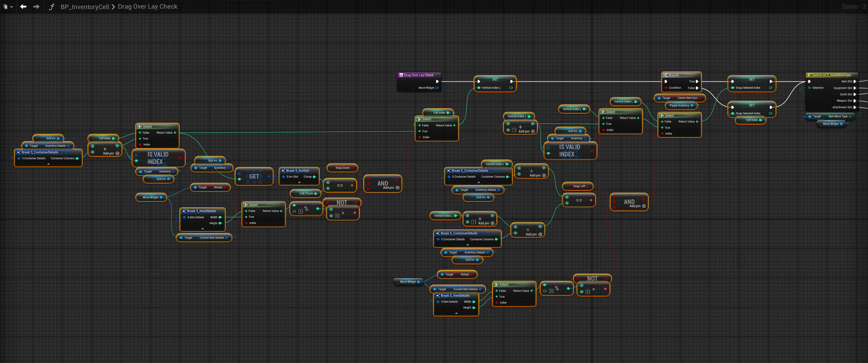
Task: Click Quick Slot exec pin on Switch node
Action: pos(855,94)
